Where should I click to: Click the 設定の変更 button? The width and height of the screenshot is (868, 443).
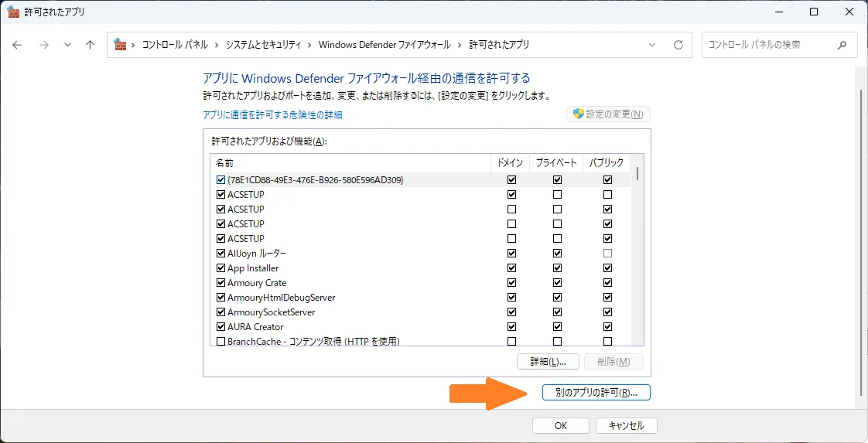pos(608,114)
